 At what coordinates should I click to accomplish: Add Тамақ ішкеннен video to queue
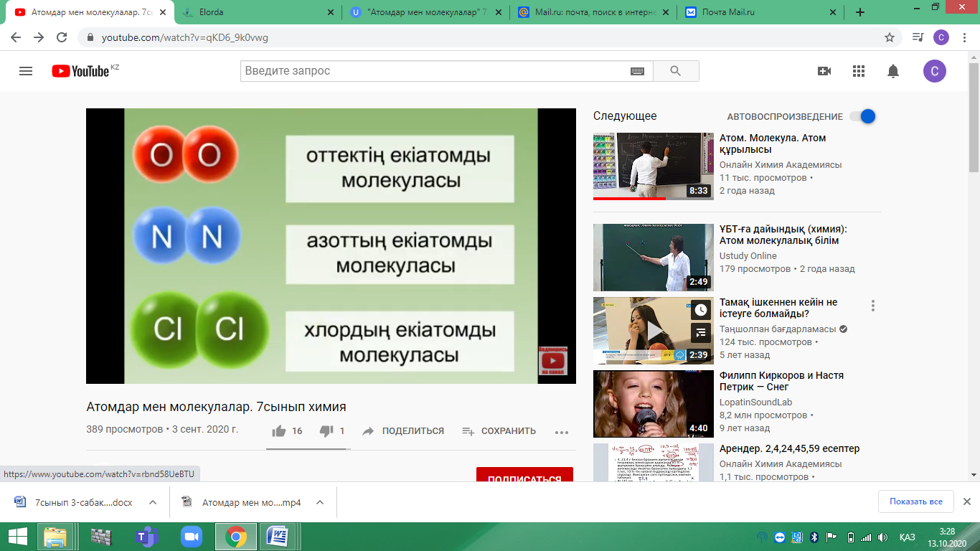pos(701,332)
